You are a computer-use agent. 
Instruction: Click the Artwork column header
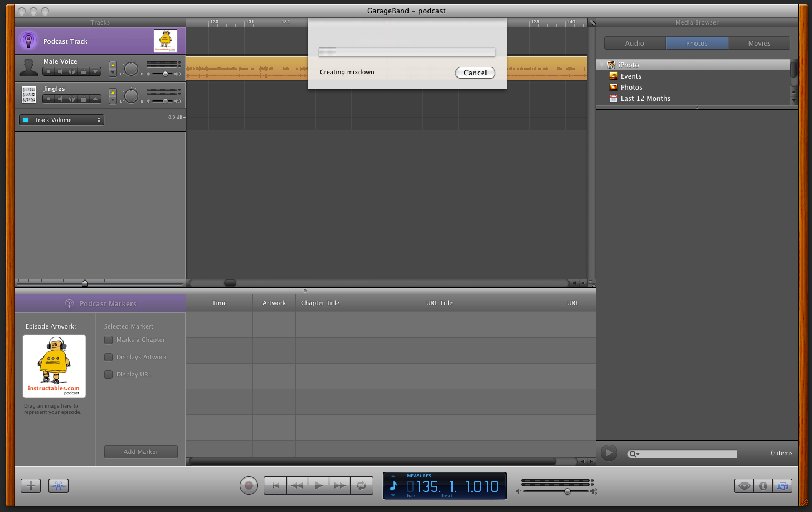point(274,303)
